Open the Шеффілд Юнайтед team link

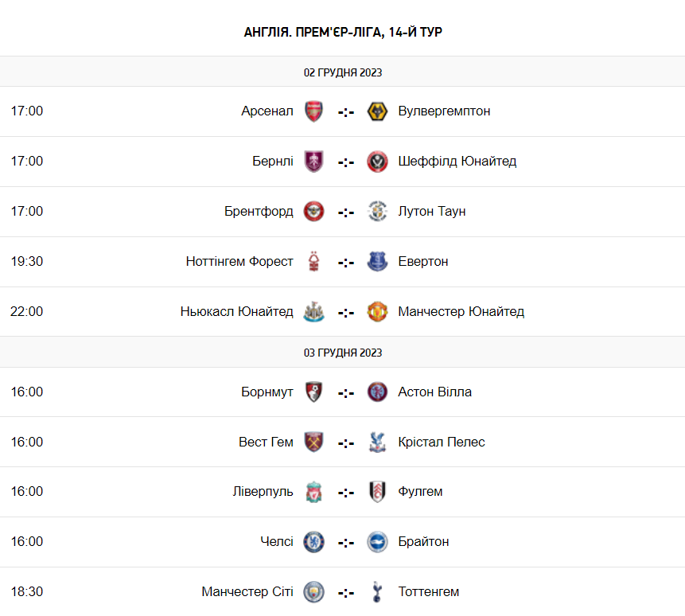click(457, 162)
